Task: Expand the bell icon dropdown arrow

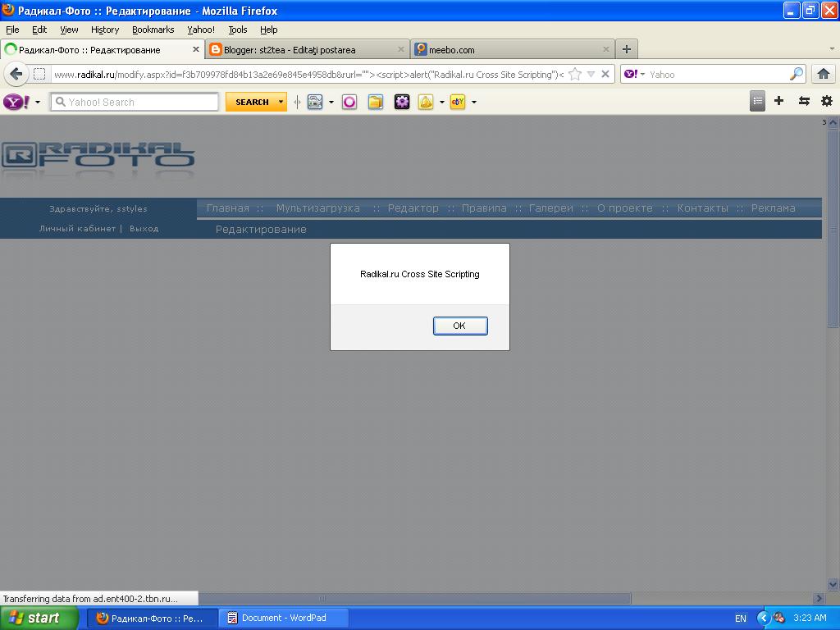Action: pyautogui.click(x=442, y=102)
